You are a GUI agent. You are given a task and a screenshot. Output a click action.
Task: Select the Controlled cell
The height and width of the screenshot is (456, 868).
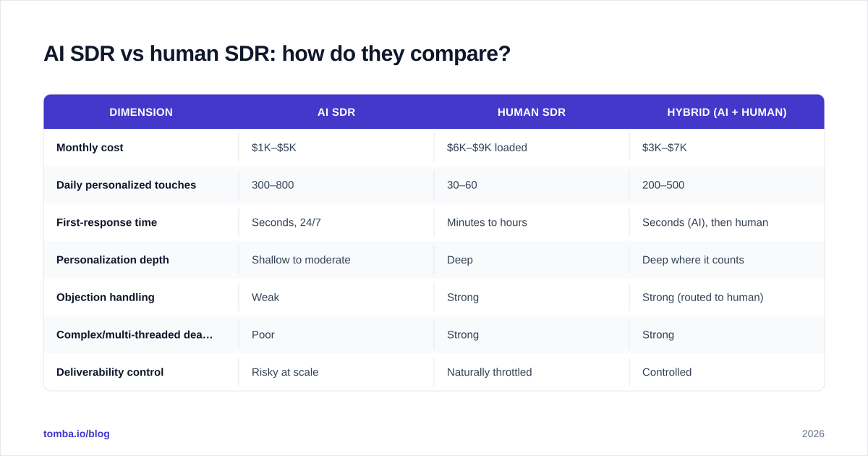(x=727, y=372)
